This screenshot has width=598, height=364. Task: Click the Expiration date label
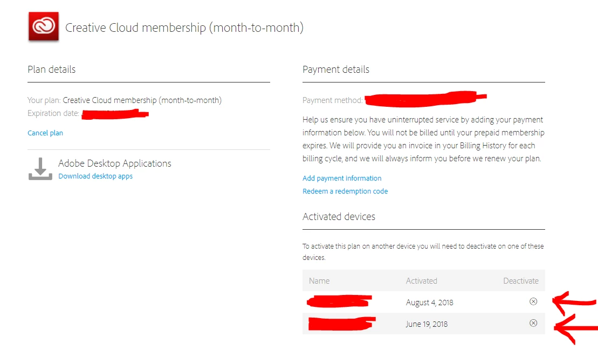click(x=53, y=114)
